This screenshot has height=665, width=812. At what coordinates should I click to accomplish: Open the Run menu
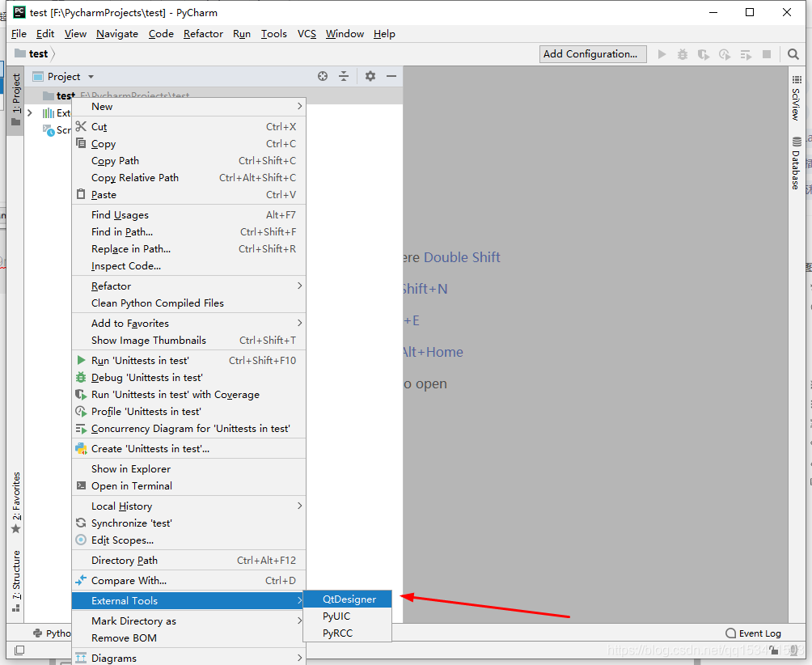pyautogui.click(x=241, y=34)
